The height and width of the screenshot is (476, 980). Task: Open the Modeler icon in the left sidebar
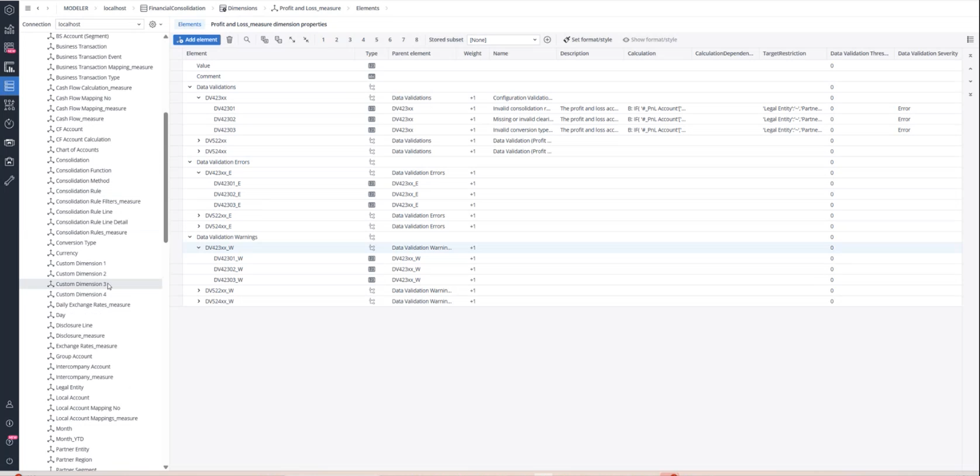(x=9, y=86)
